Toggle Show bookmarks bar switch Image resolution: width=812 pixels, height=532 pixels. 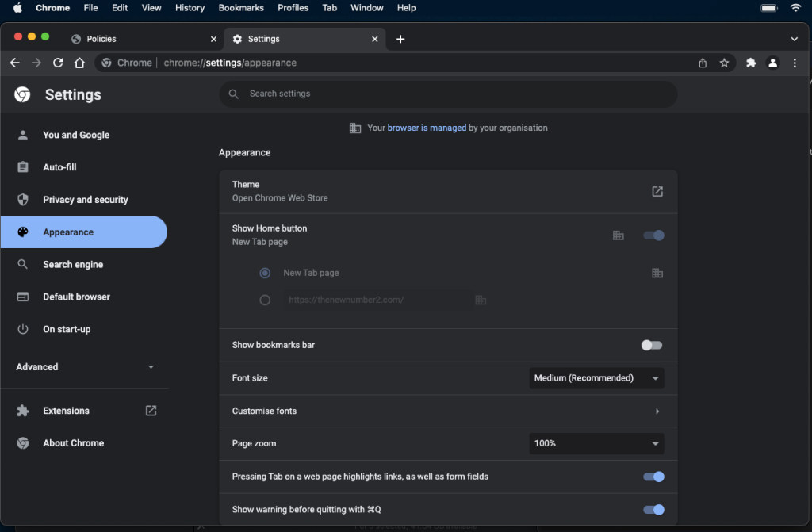point(652,345)
